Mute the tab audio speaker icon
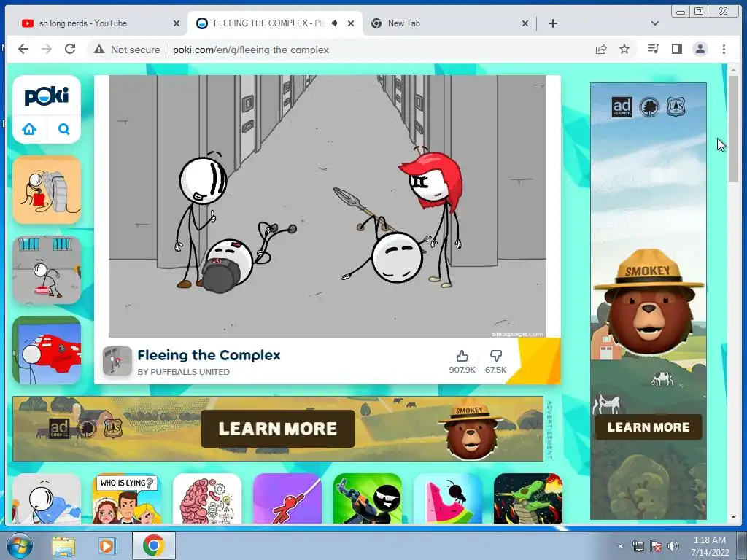747x560 pixels. tap(336, 23)
